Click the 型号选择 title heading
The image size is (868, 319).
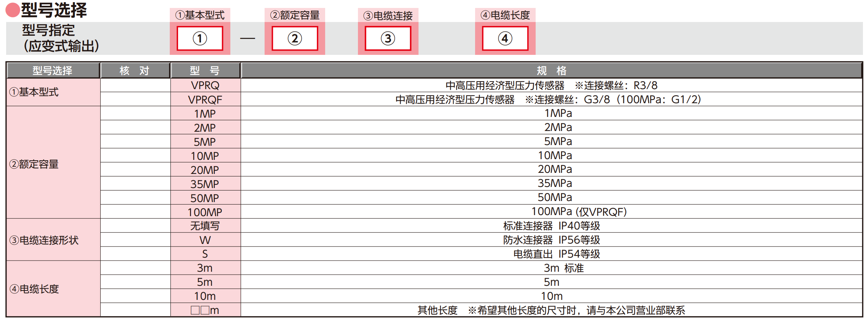pyautogui.click(x=54, y=10)
